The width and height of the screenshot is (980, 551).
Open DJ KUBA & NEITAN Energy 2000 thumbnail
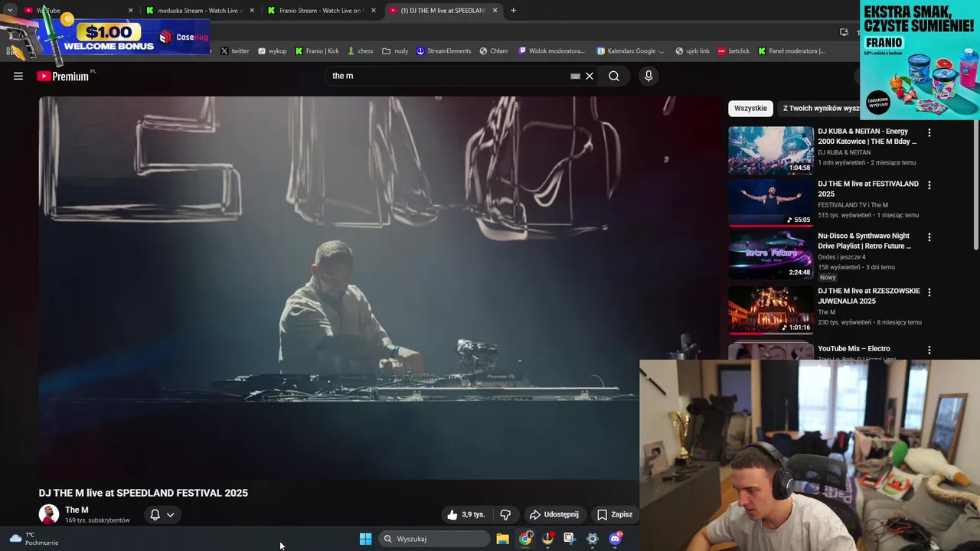[x=771, y=151]
